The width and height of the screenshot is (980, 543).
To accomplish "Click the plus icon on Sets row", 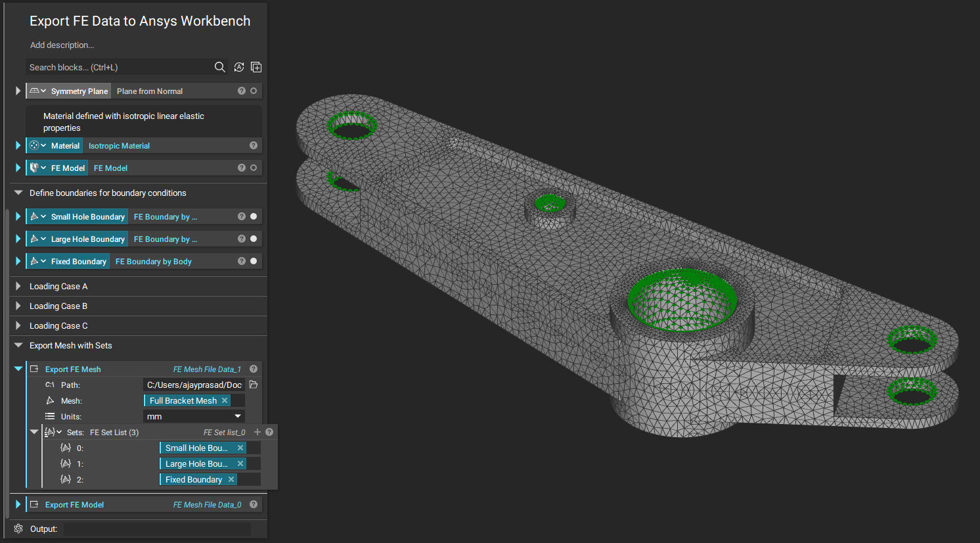I will (x=257, y=432).
